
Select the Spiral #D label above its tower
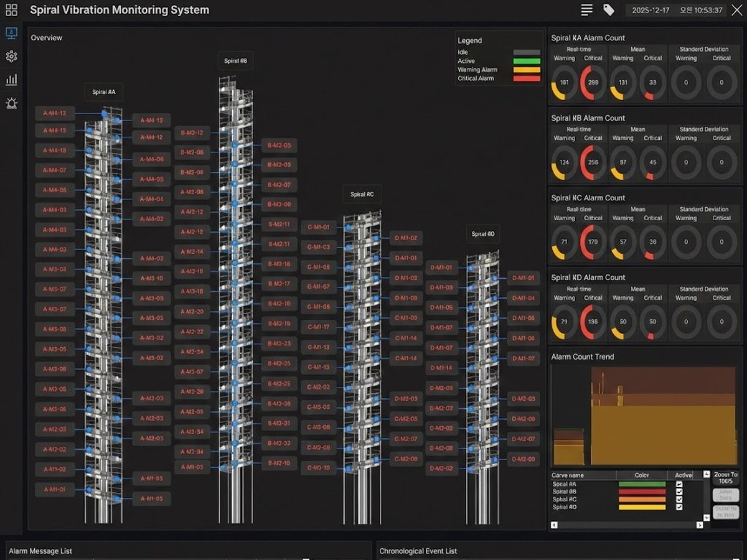pyautogui.click(x=483, y=234)
